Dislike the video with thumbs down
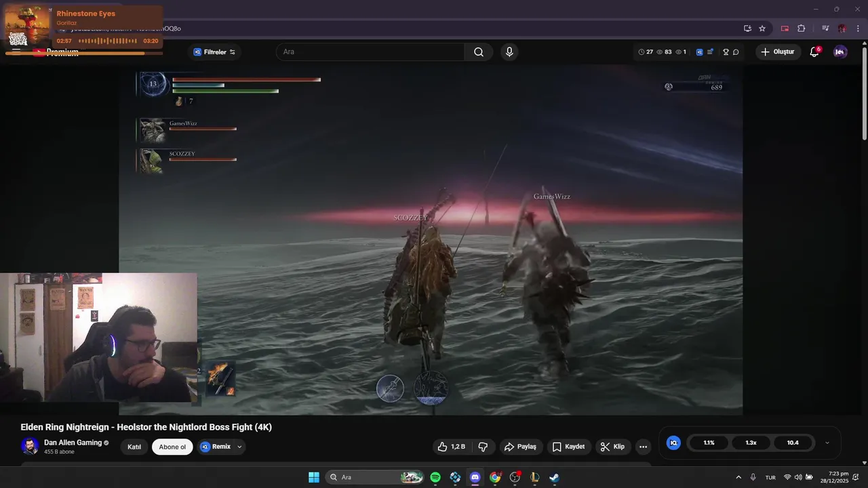 [484, 447]
